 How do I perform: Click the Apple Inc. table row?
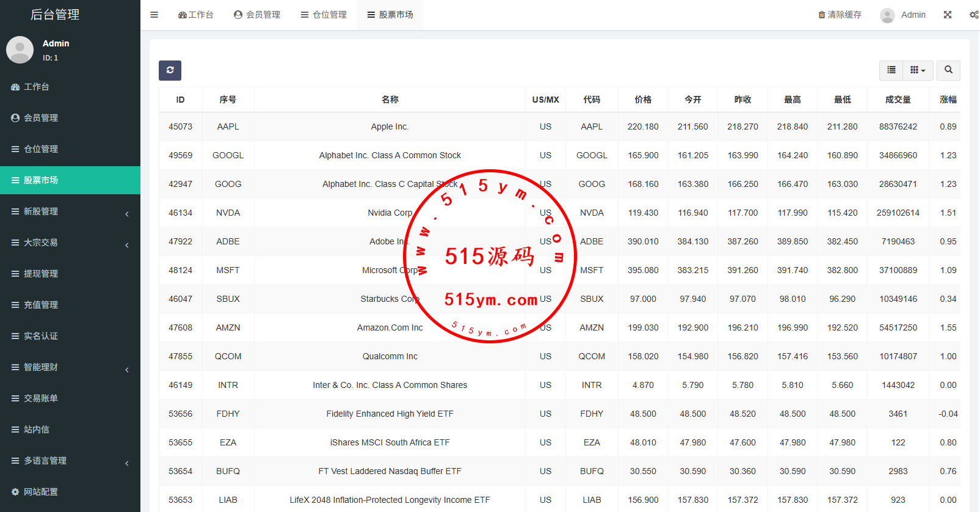pos(390,126)
